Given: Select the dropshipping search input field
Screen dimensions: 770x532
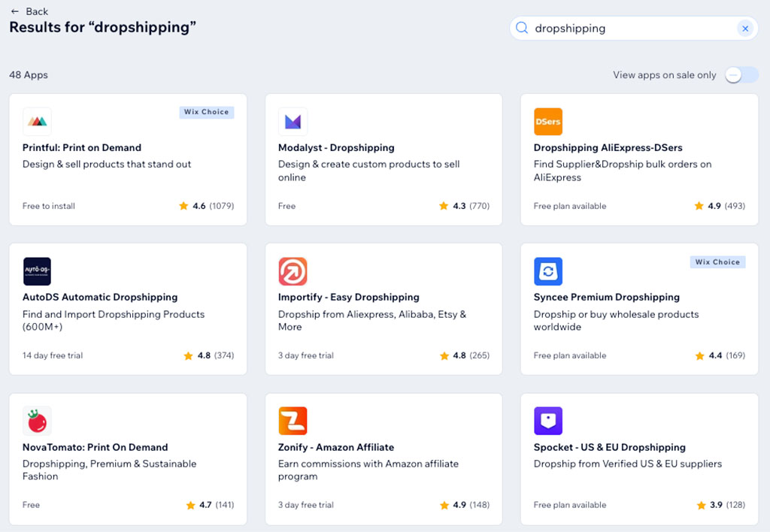Looking at the screenshot, I should pyautogui.click(x=632, y=28).
